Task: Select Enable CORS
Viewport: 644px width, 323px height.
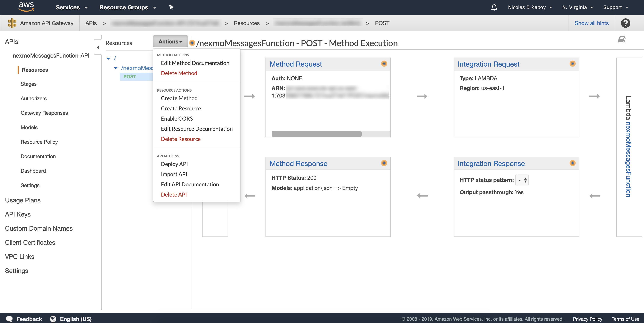Action: pyautogui.click(x=177, y=119)
